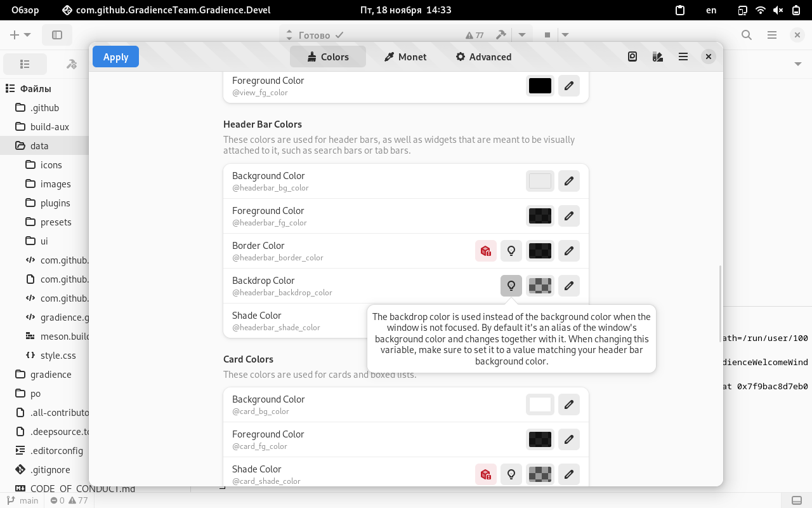Open the main hamburger menu in Gradience
This screenshot has width=812, height=508.
[683, 57]
